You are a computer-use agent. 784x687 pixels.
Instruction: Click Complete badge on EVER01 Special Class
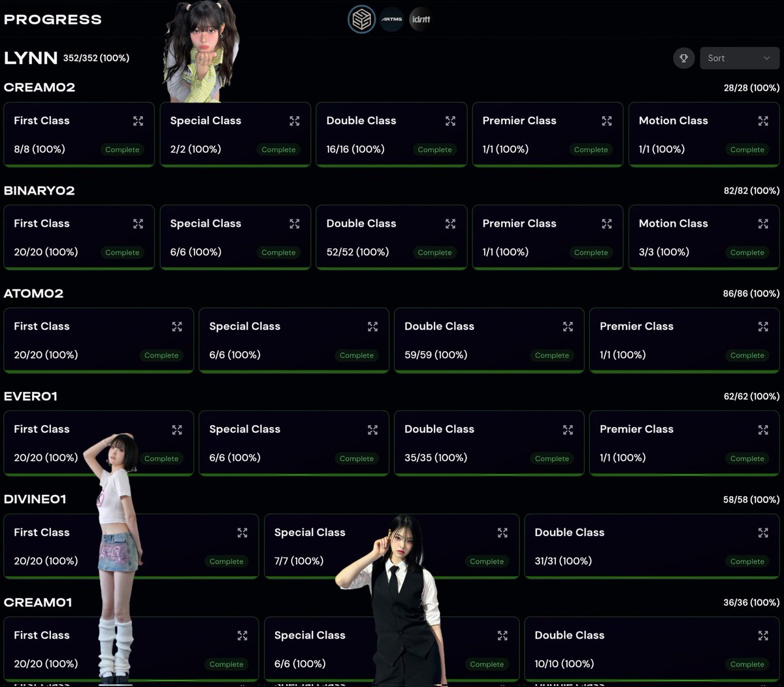[357, 459]
